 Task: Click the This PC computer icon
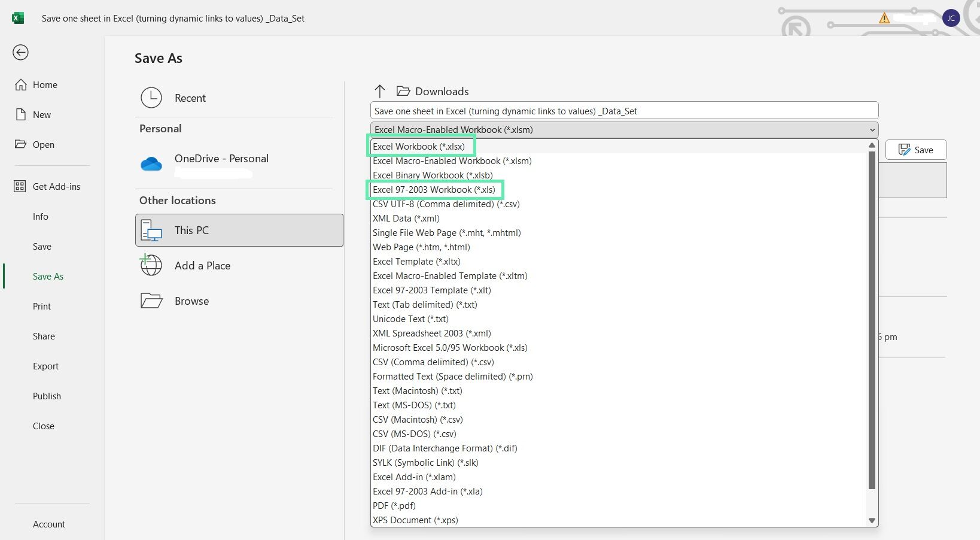coord(151,230)
